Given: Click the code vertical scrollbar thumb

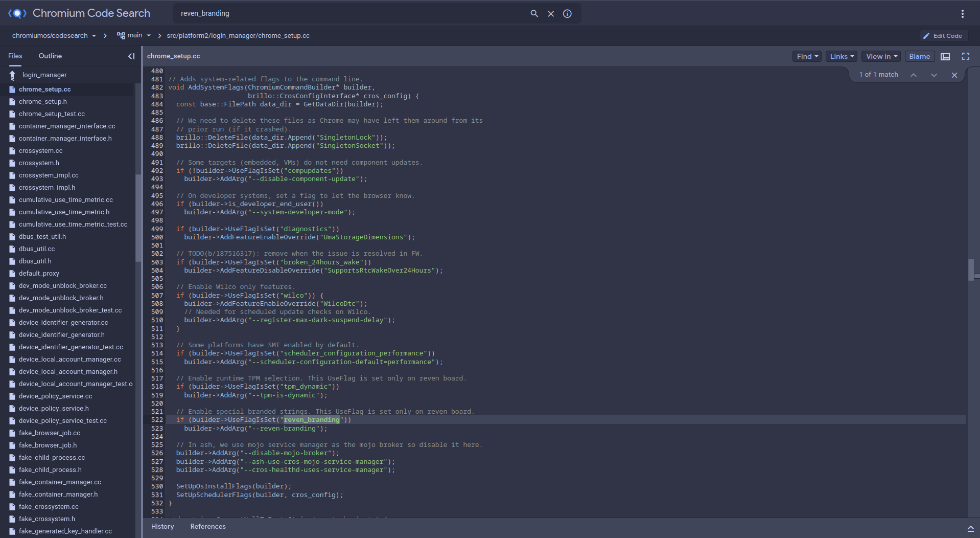Looking at the screenshot, I should [x=971, y=270].
